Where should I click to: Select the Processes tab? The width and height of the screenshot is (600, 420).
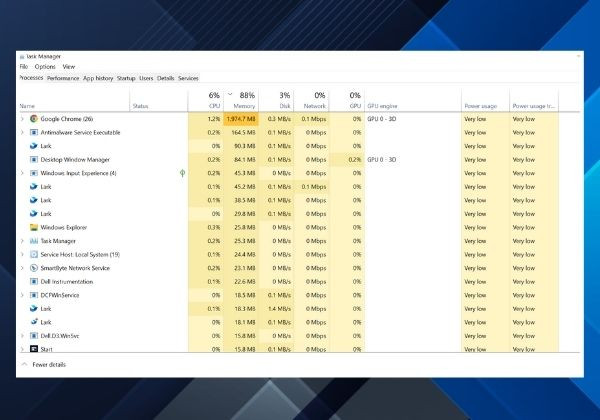point(31,78)
